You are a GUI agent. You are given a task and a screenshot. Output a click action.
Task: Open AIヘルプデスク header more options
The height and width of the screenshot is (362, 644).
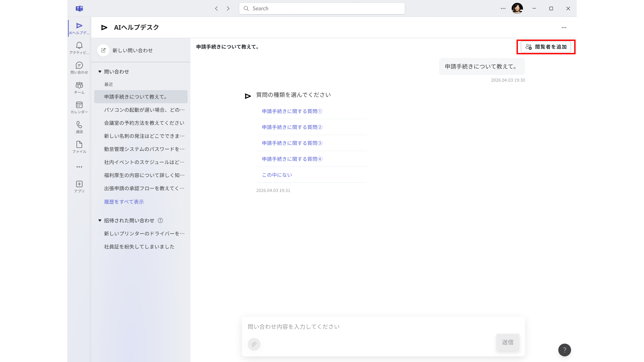point(564,27)
